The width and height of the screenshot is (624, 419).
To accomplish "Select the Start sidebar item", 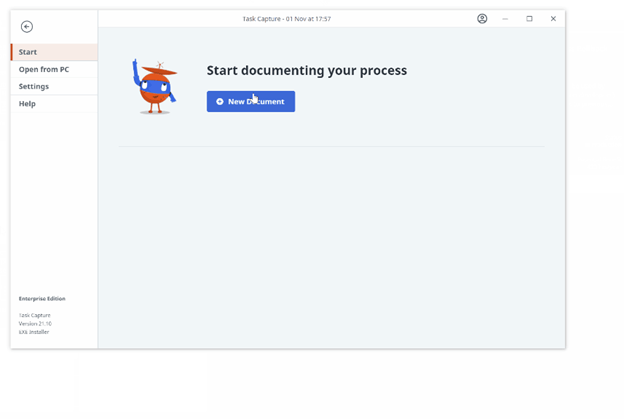I will point(54,52).
